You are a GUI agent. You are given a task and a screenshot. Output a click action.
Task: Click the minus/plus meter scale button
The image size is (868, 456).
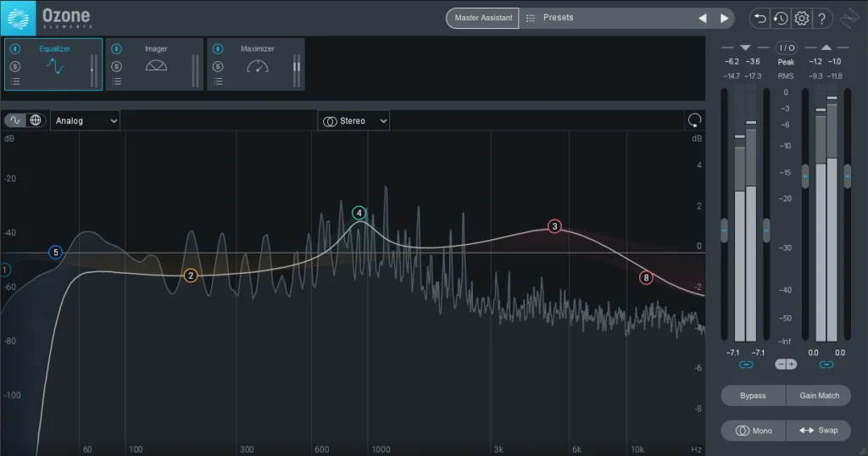(786, 364)
